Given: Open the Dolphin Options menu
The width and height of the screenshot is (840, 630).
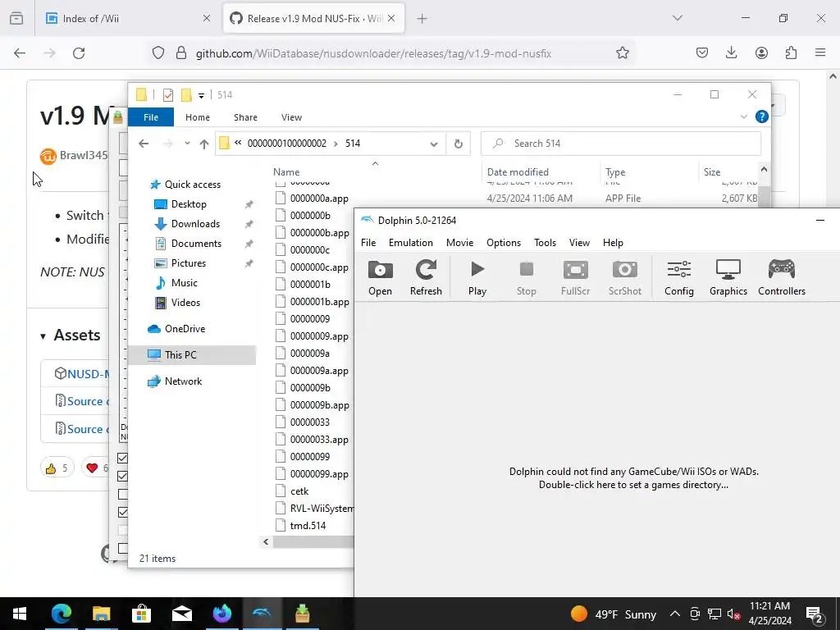Looking at the screenshot, I should (x=504, y=243).
